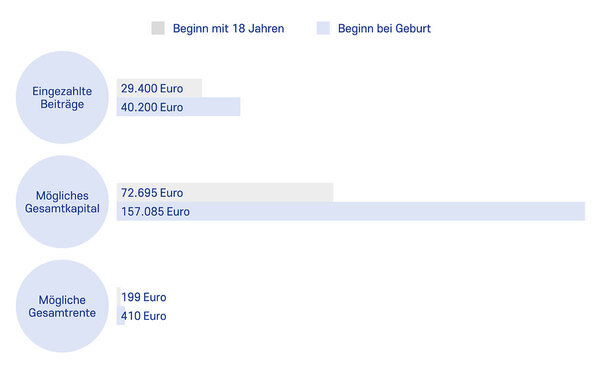The width and height of the screenshot is (600, 374).
Task: Click the 157.085 Euro blue bar
Action: [x=351, y=211]
